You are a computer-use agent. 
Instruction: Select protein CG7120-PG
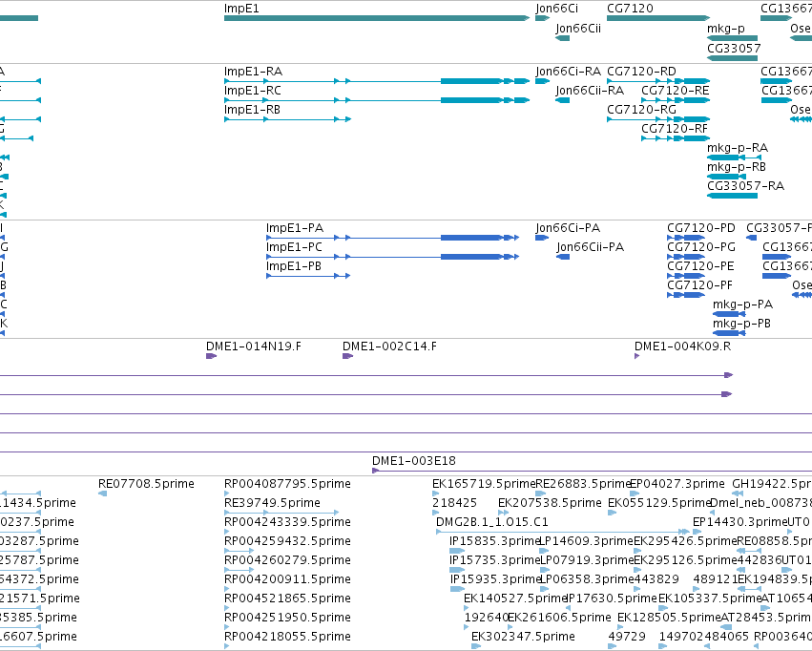coord(686,257)
